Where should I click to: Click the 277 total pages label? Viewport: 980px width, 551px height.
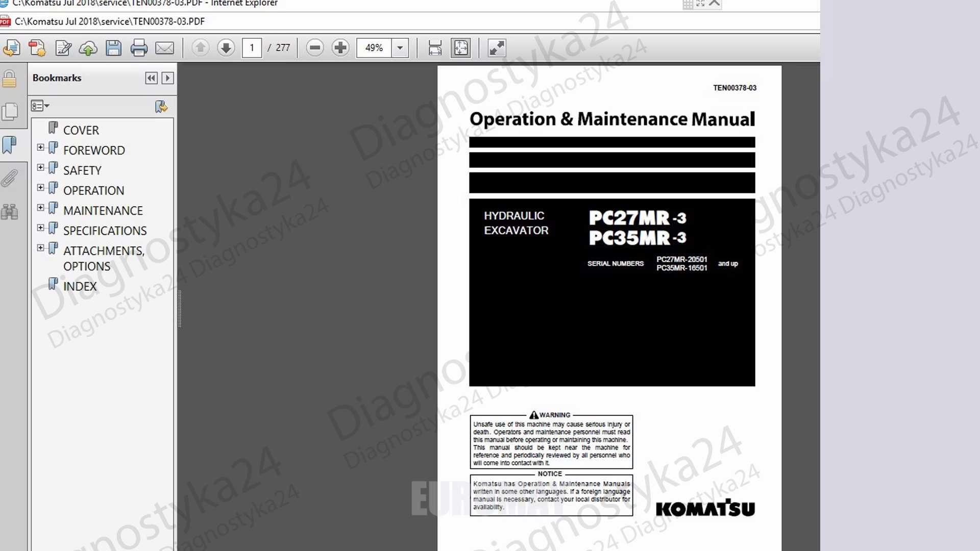[x=283, y=48]
